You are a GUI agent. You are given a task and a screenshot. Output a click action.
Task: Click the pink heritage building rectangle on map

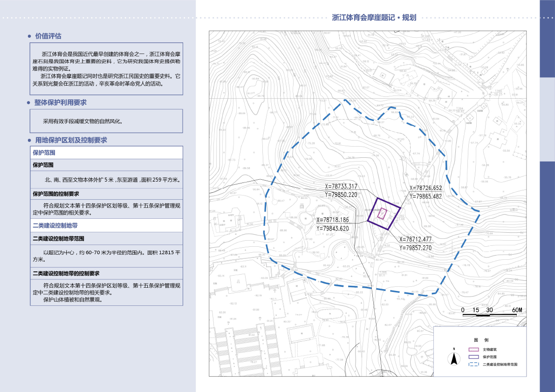[382, 213]
